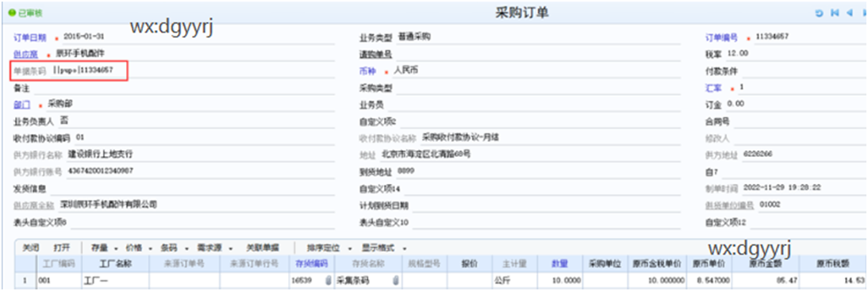The height and width of the screenshot is (291, 868).
Task: Click the 到货地址 field showing 8899
Action: tap(538, 172)
